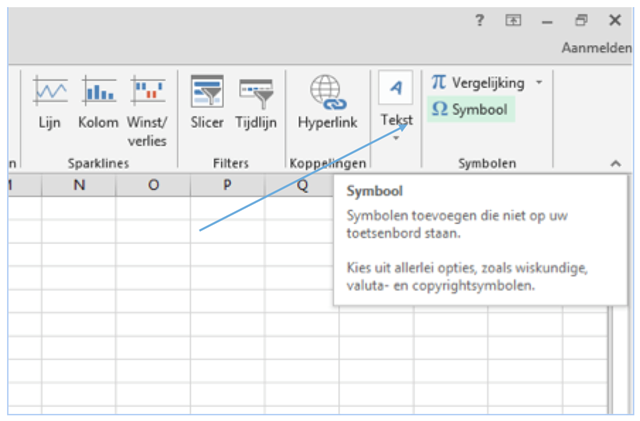This screenshot has height=421, width=640.
Task: Select column Q header
Action: tap(301, 185)
